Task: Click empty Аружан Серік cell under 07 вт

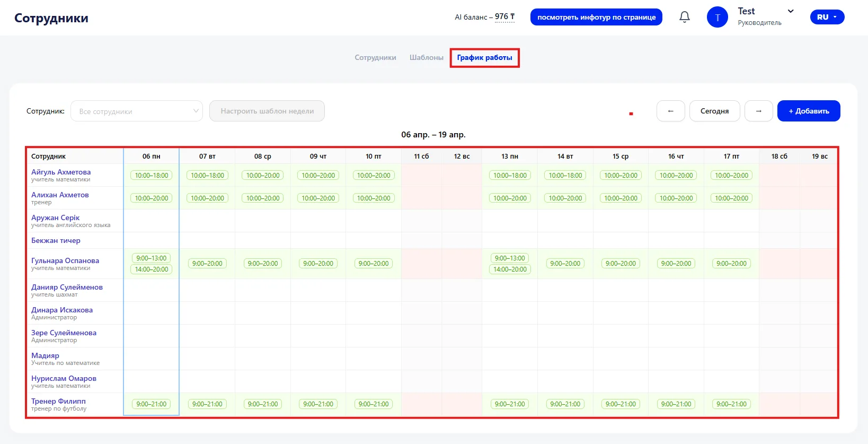Action: point(207,221)
